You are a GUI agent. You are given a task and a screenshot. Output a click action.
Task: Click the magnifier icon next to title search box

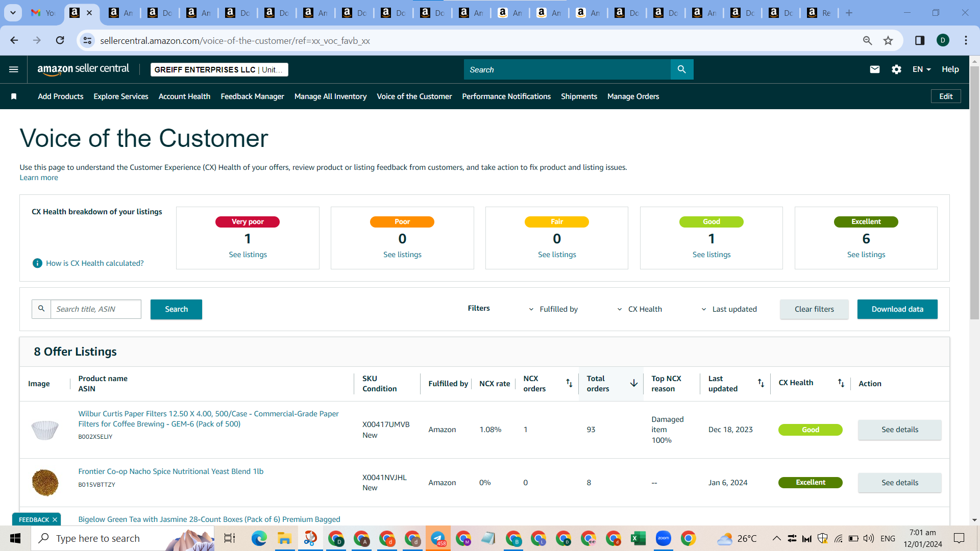tap(41, 309)
